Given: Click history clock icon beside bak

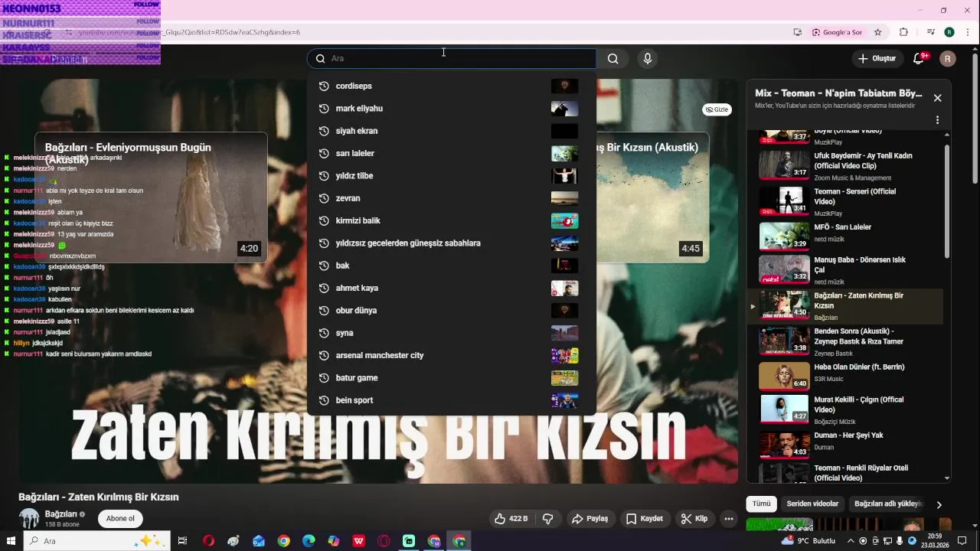Looking at the screenshot, I should click(324, 266).
